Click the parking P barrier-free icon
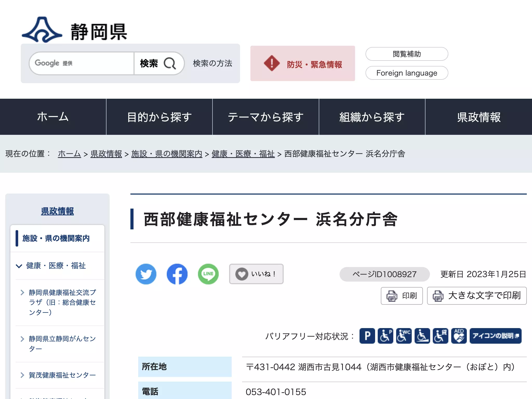 click(x=367, y=336)
